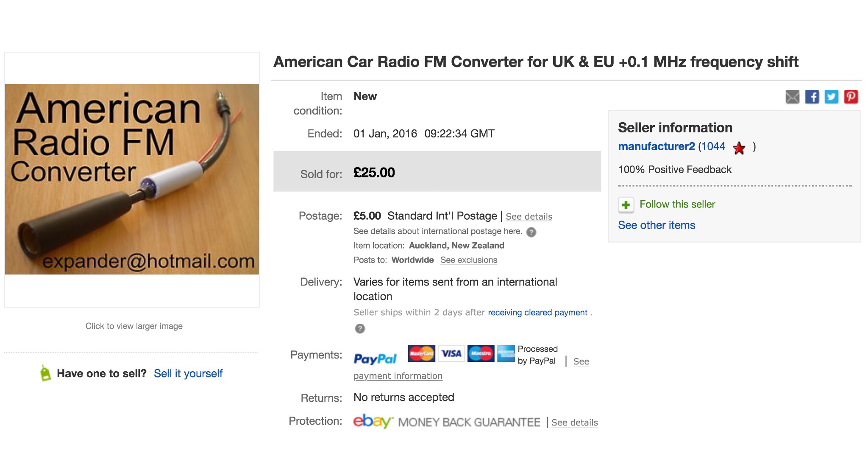Viewport: 868px width, 451px height.
Task: Click the red feedback star icon
Action: (739, 148)
